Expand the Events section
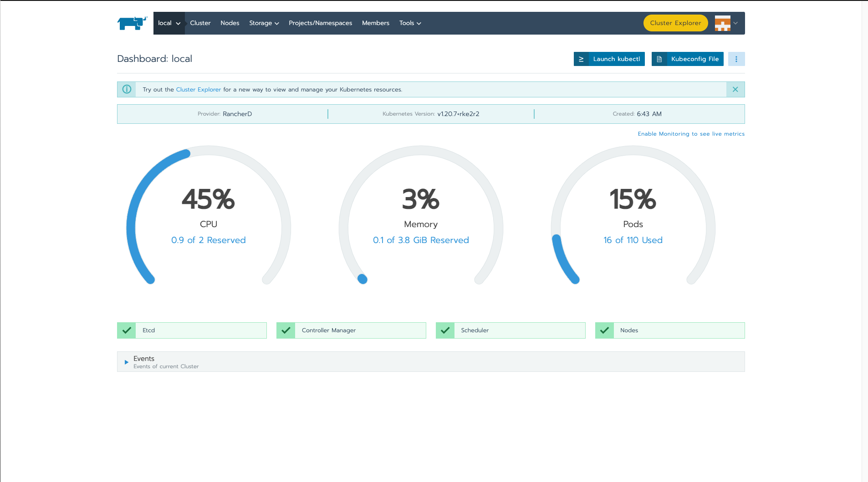This screenshot has width=868, height=482. click(127, 362)
